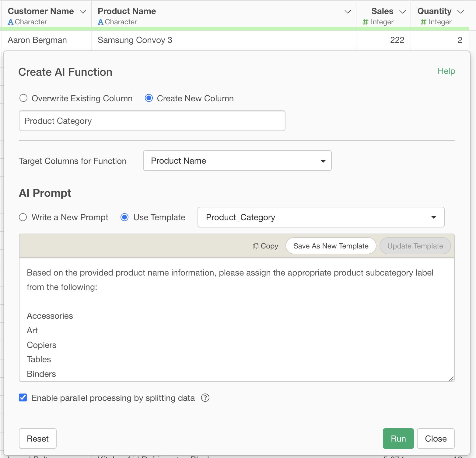Open the Product_Category template dropdown
This screenshot has height=458, width=476.
pyautogui.click(x=321, y=217)
